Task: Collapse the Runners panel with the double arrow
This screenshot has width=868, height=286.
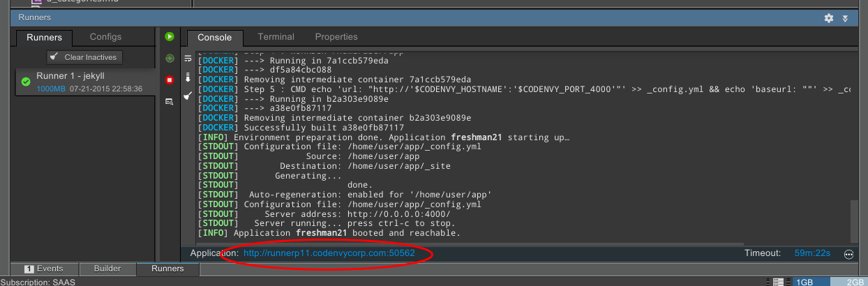Action: pyautogui.click(x=845, y=18)
